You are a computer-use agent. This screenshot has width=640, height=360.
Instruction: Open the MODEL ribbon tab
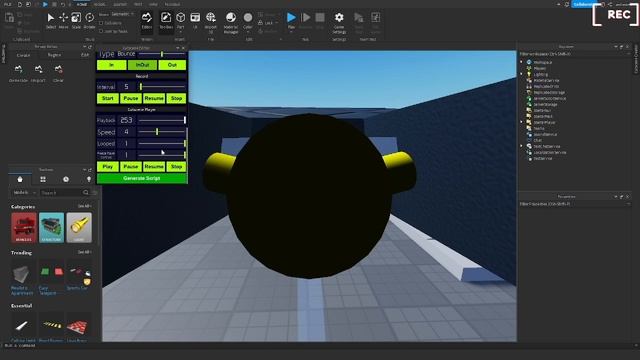100,4
